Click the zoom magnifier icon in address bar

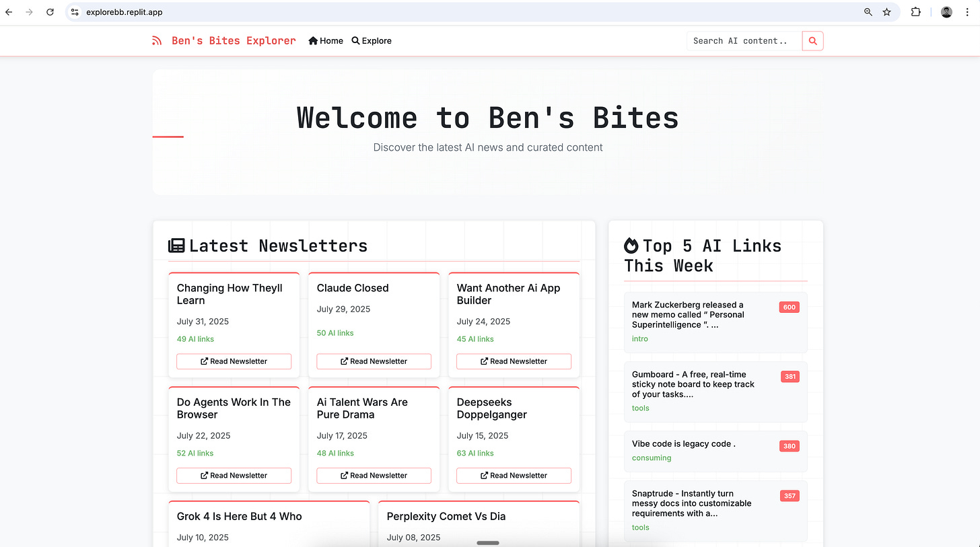tap(868, 12)
